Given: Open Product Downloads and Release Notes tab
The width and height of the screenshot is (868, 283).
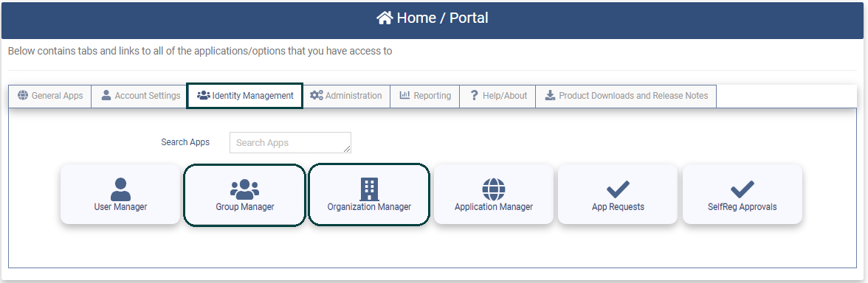Looking at the screenshot, I should pos(626,96).
